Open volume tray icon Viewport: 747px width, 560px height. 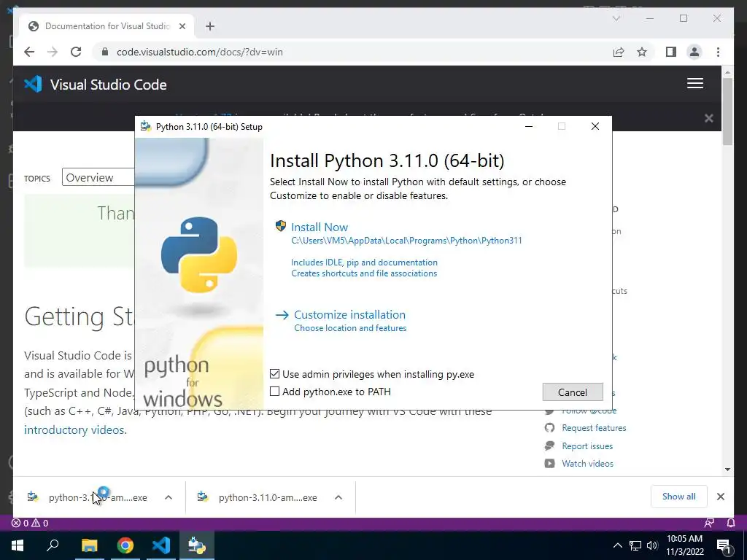pos(652,545)
